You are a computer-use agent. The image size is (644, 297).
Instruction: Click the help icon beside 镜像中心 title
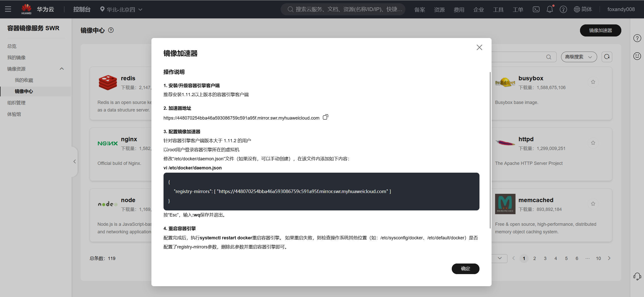[111, 30]
